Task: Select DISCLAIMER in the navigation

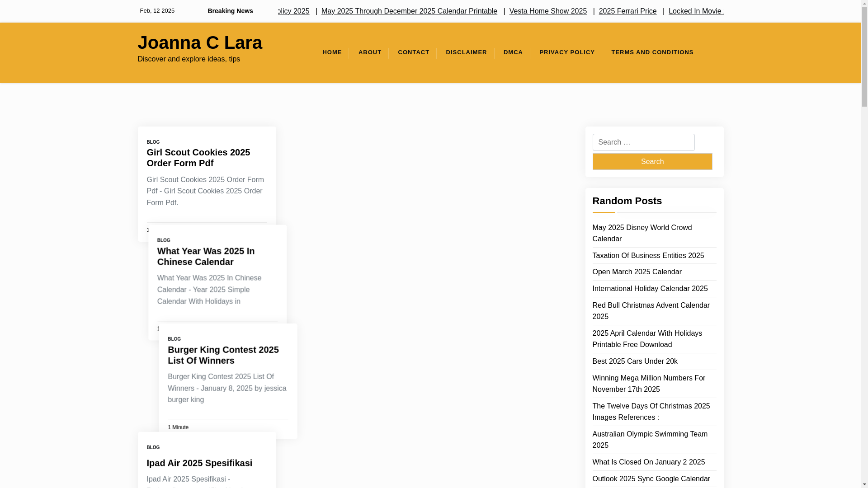Action: tap(466, 52)
